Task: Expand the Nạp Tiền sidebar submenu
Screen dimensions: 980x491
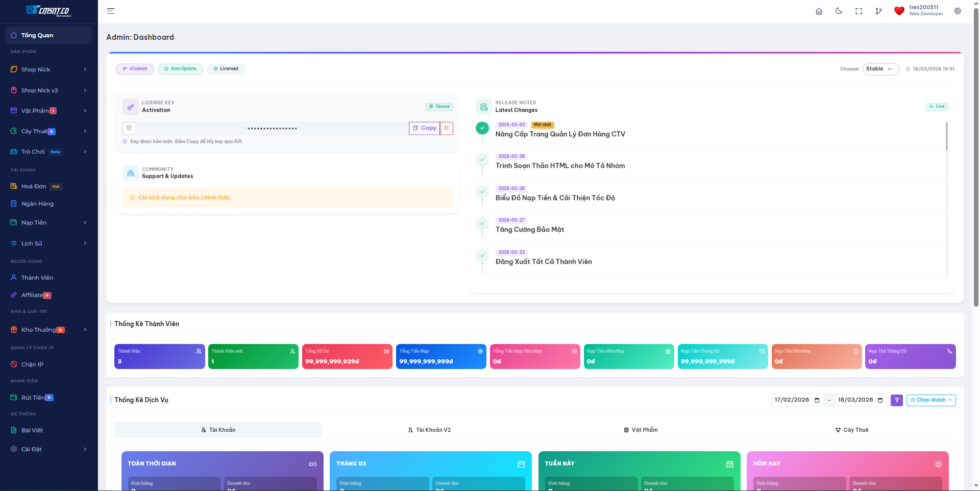Action: tap(48, 223)
